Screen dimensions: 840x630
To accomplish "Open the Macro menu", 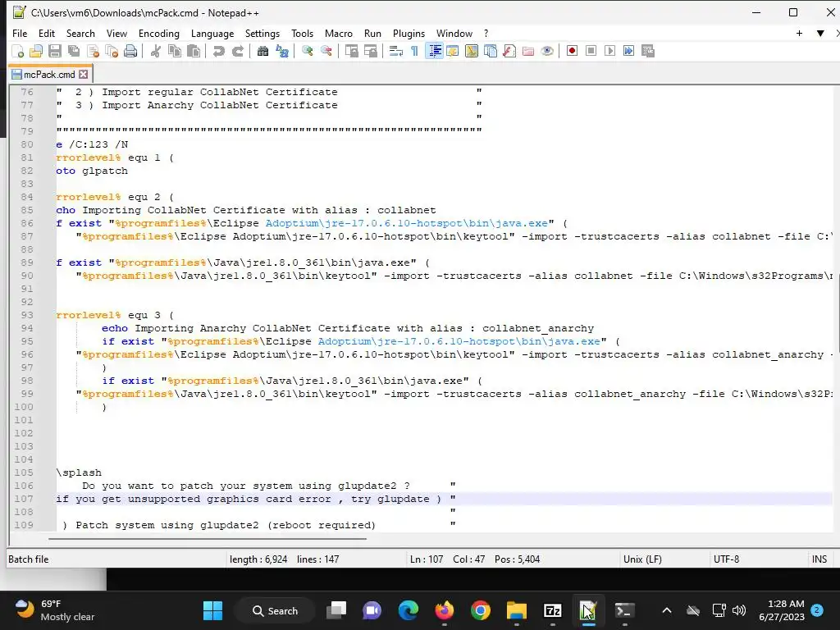I will (339, 33).
